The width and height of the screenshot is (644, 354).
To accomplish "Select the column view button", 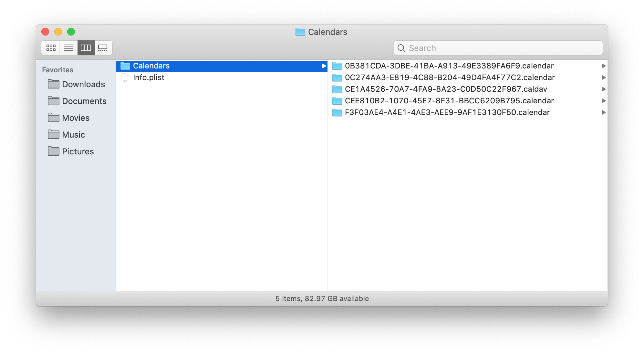I will pyautogui.click(x=86, y=48).
